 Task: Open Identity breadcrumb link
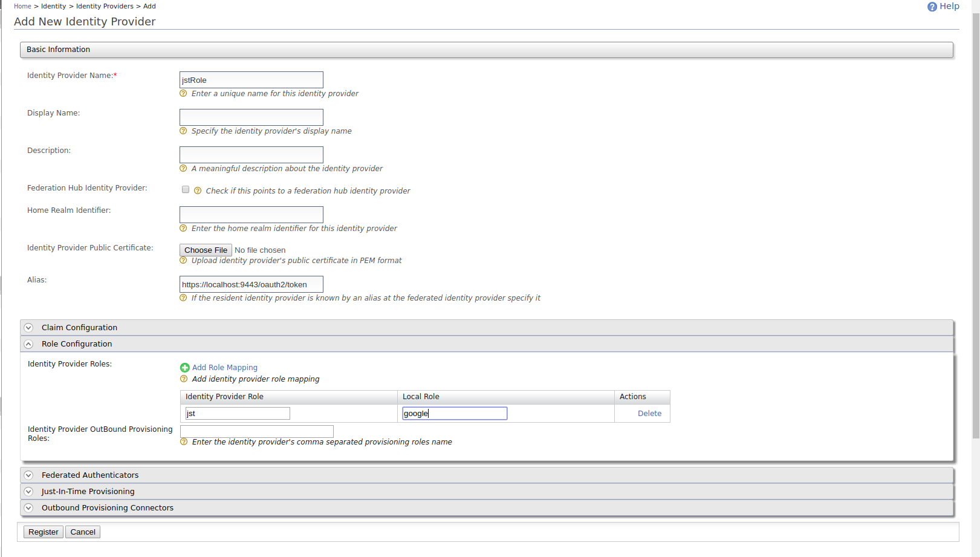point(54,6)
